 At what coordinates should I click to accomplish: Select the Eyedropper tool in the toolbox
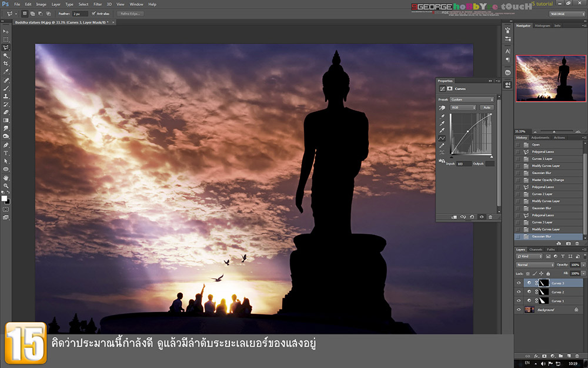(x=6, y=71)
